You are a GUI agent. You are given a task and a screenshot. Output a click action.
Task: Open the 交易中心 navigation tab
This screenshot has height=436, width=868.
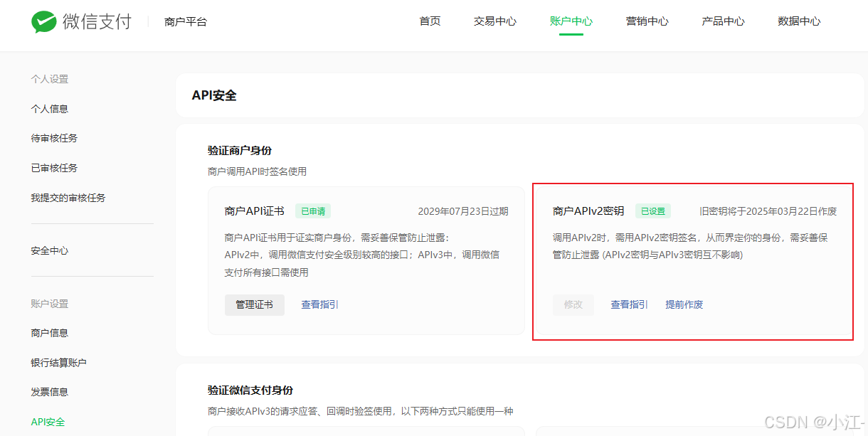[495, 21]
